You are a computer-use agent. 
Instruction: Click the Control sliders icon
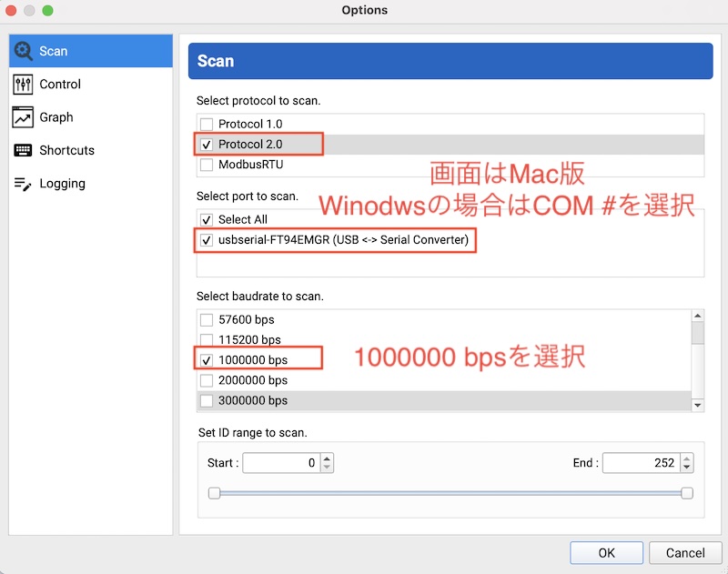(24, 85)
